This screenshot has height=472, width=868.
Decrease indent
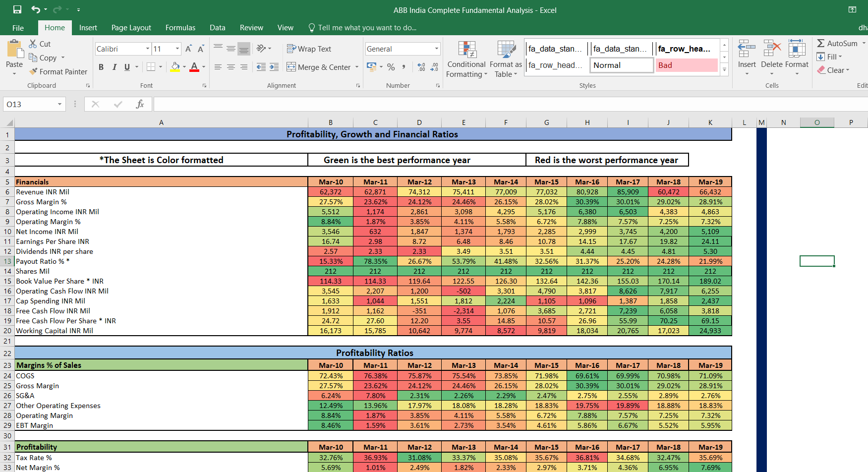point(261,67)
